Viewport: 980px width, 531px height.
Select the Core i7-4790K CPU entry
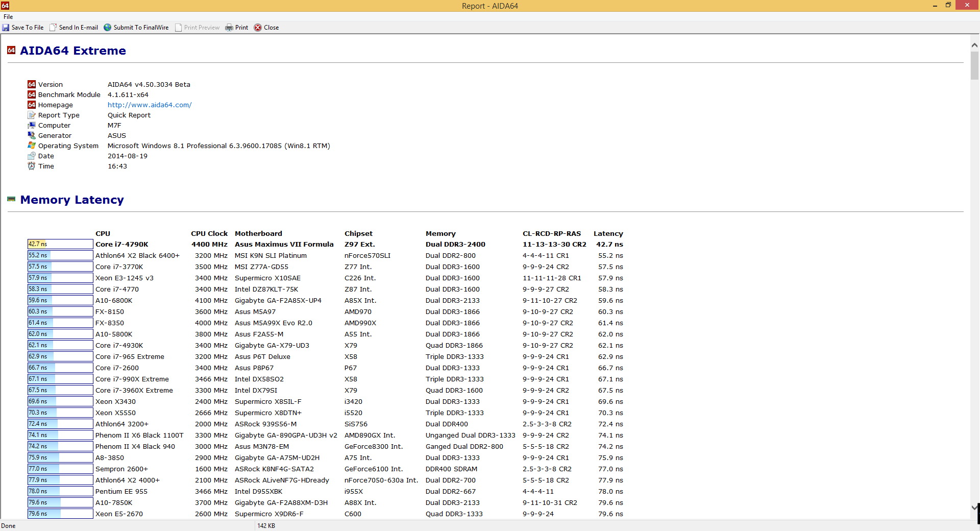click(x=122, y=244)
